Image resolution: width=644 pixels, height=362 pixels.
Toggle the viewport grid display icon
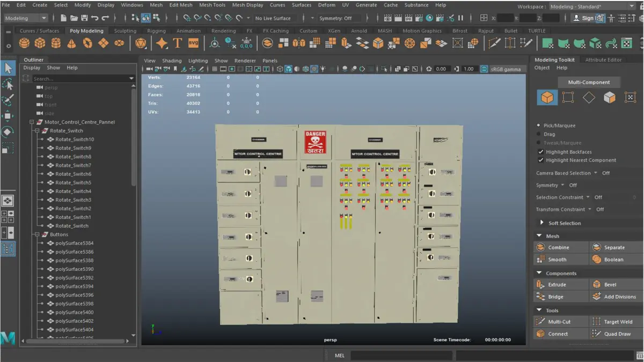point(215,69)
